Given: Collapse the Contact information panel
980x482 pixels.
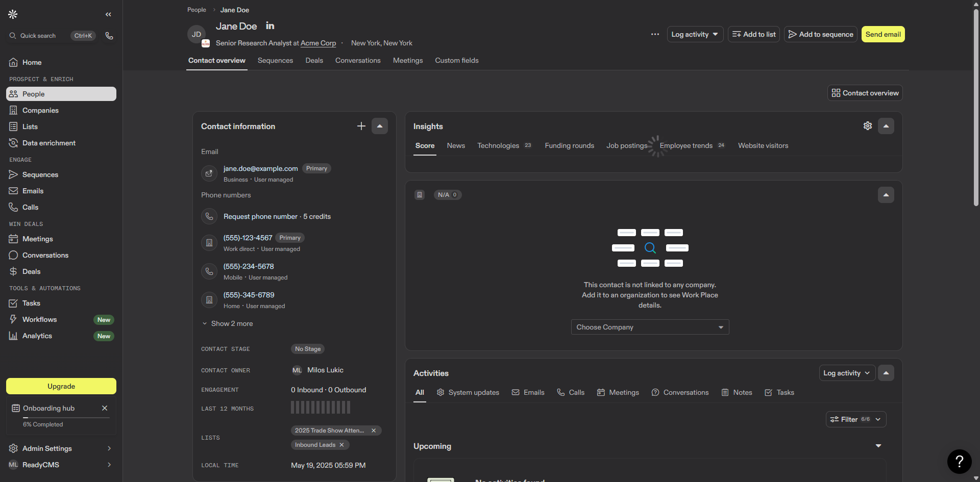Looking at the screenshot, I should [380, 126].
